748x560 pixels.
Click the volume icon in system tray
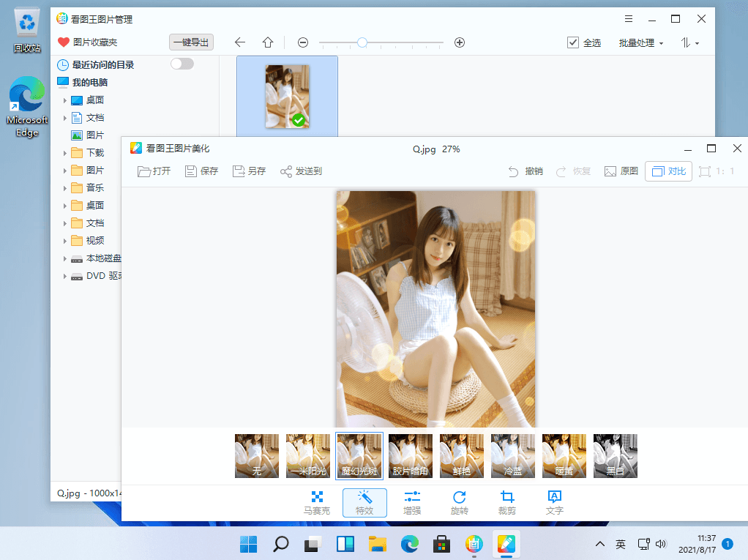pos(661,544)
